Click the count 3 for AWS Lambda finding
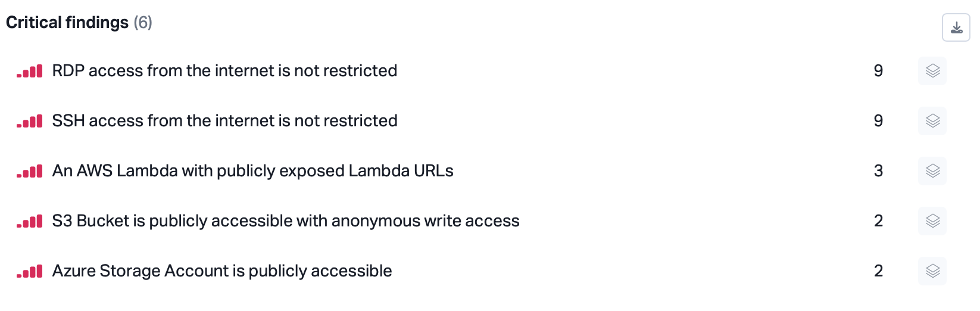980x311 pixels. coord(878,171)
